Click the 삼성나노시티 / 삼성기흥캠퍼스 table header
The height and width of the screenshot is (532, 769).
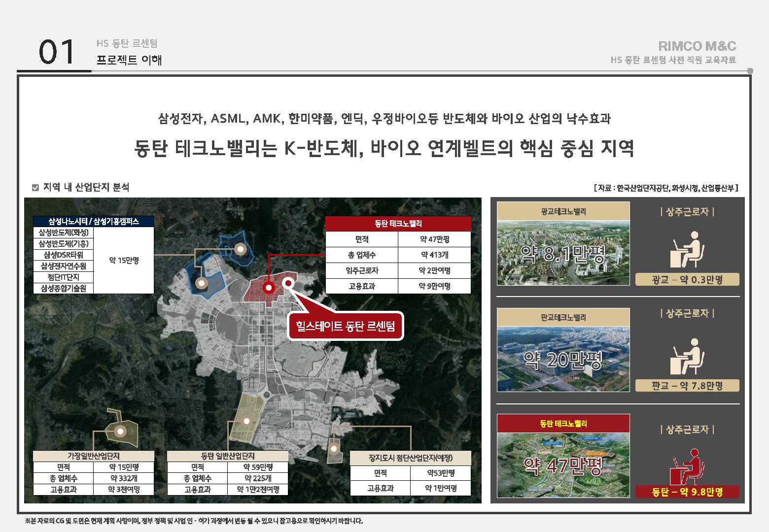coord(94,222)
